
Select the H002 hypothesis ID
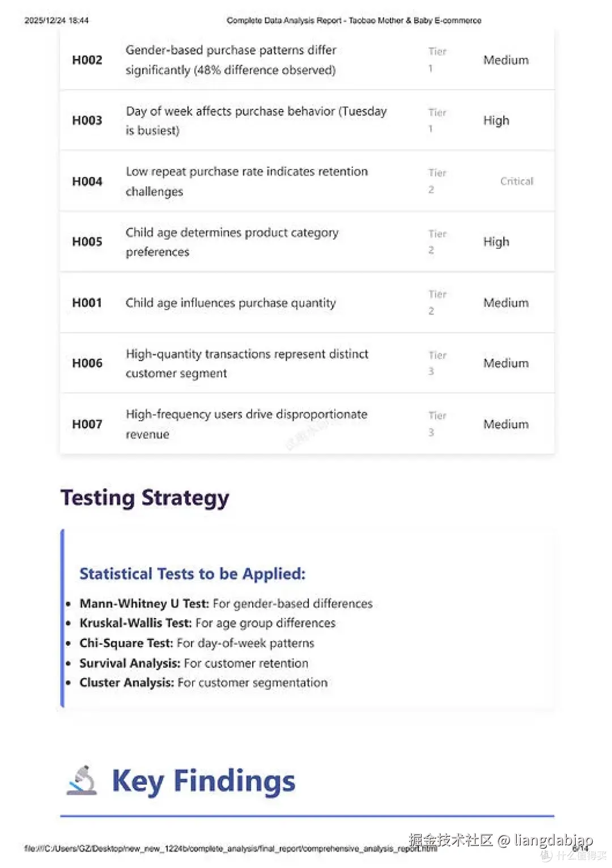click(87, 60)
